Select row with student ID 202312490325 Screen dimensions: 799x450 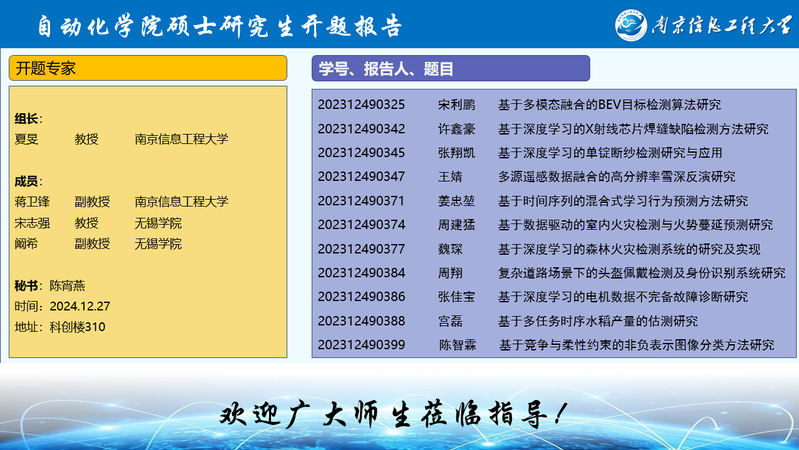click(x=361, y=104)
